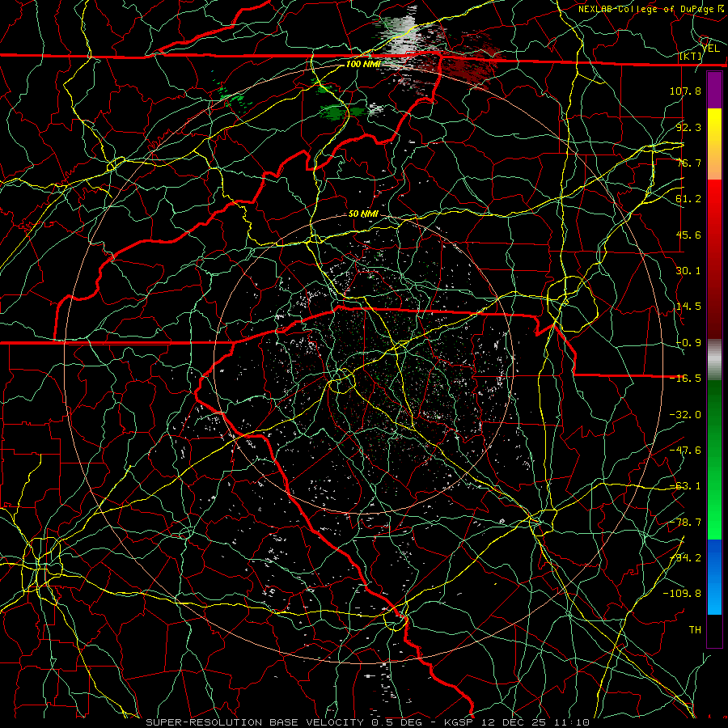The height and width of the screenshot is (728, 728).
Task: Pick the light cyan segment of color bar
Action: (714, 601)
